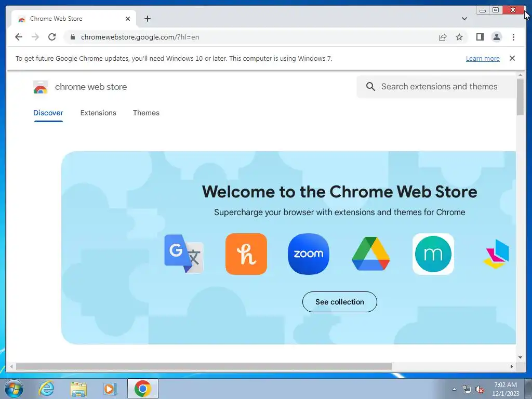Click the teal 'm' extension icon

point(433,254)
